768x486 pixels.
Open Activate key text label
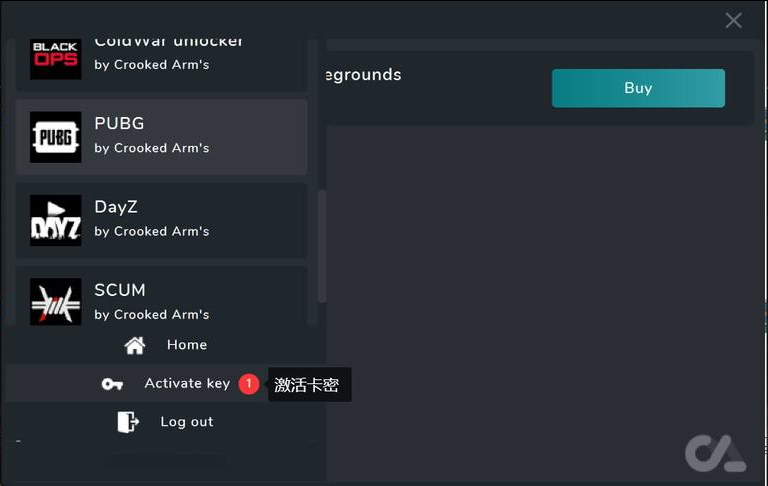187,384
